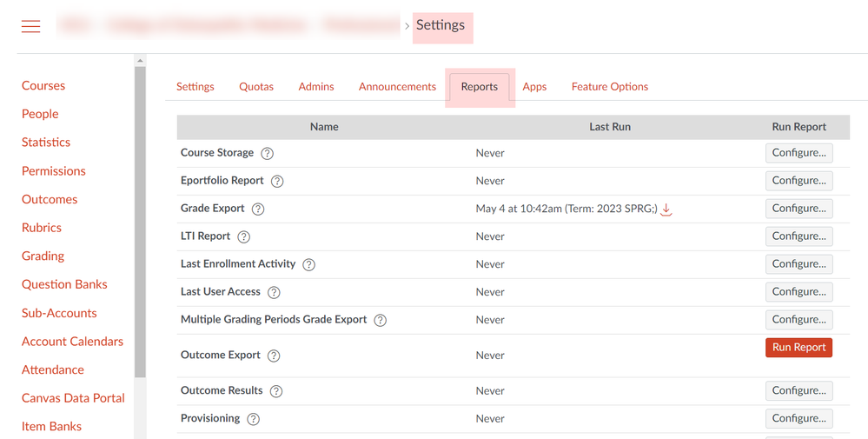The image size is (868, 439).
Task: Configure the Grade Export report
Action: click(798, 209)
